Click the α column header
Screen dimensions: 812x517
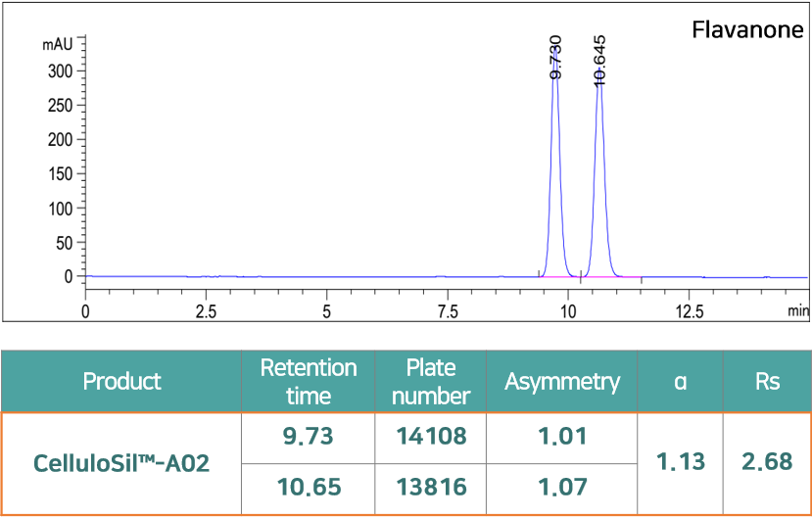point(680,382)
